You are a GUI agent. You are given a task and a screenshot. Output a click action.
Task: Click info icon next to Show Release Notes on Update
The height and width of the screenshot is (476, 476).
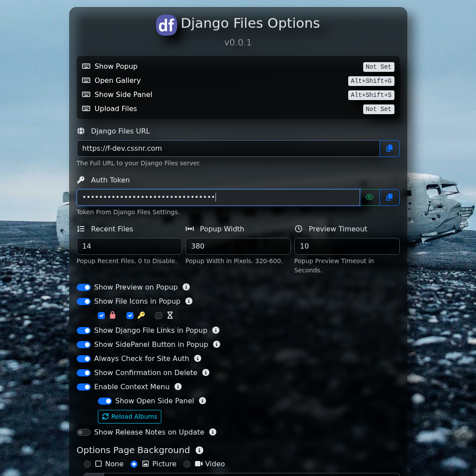tap(212, 432)
